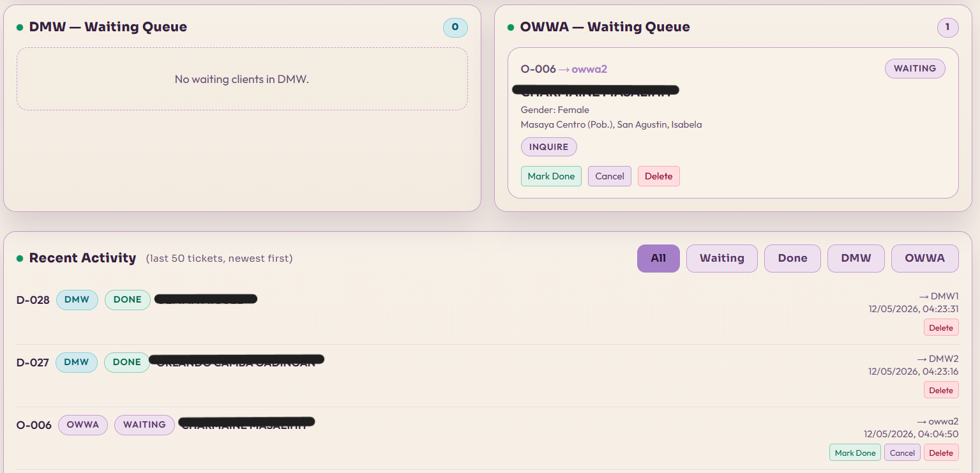
Task: Click timestamp 12/05/2026, 04:04:50
Action: (911, 434)
